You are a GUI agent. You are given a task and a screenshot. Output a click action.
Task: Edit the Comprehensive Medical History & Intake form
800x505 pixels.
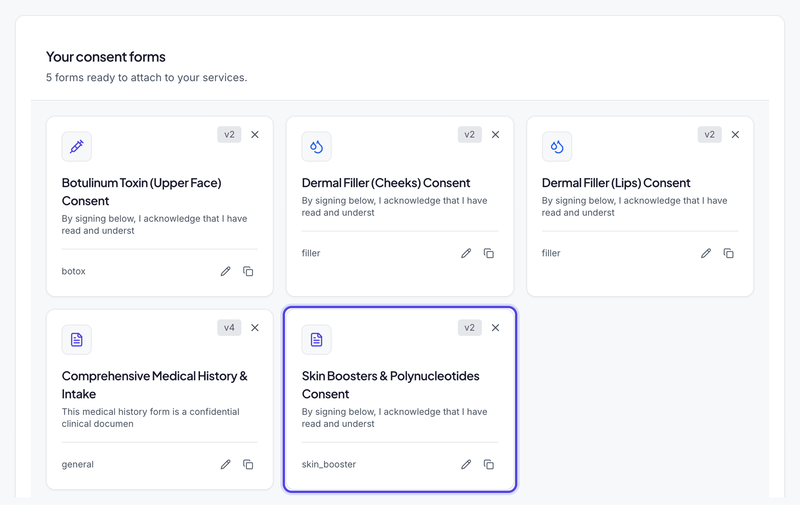click(x=226, y=464)
